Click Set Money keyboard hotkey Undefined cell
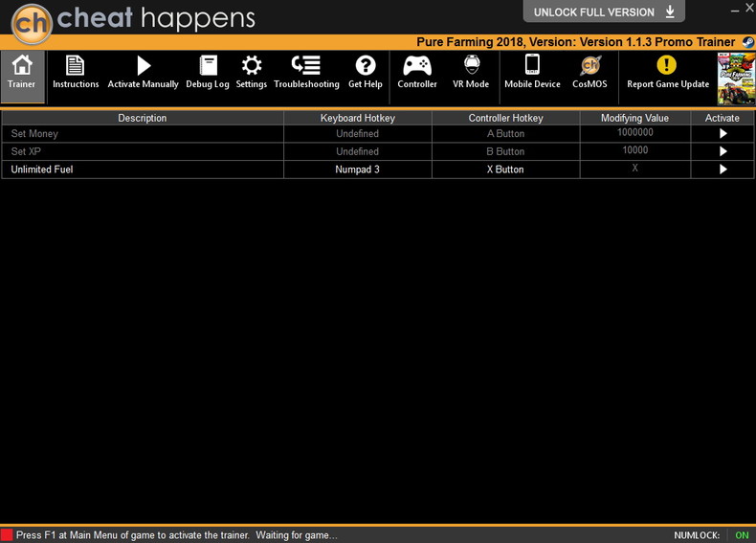Screen dimensions: 756x543 point(357,134)
